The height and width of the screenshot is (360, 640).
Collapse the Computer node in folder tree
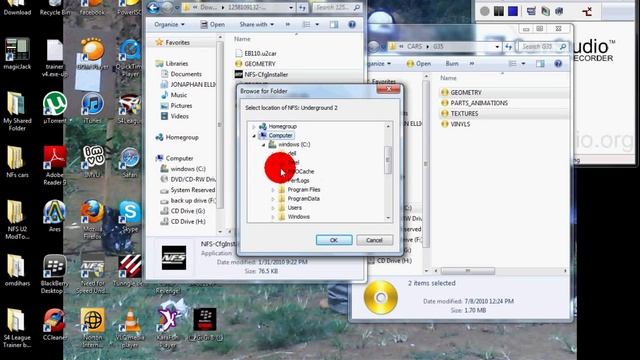(253, 136)
